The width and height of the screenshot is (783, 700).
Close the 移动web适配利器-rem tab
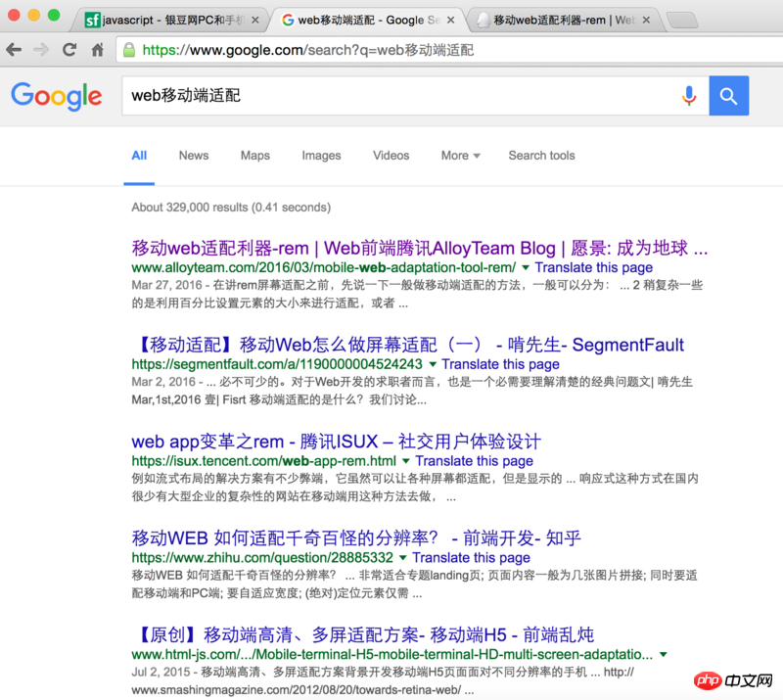(646, 20)
